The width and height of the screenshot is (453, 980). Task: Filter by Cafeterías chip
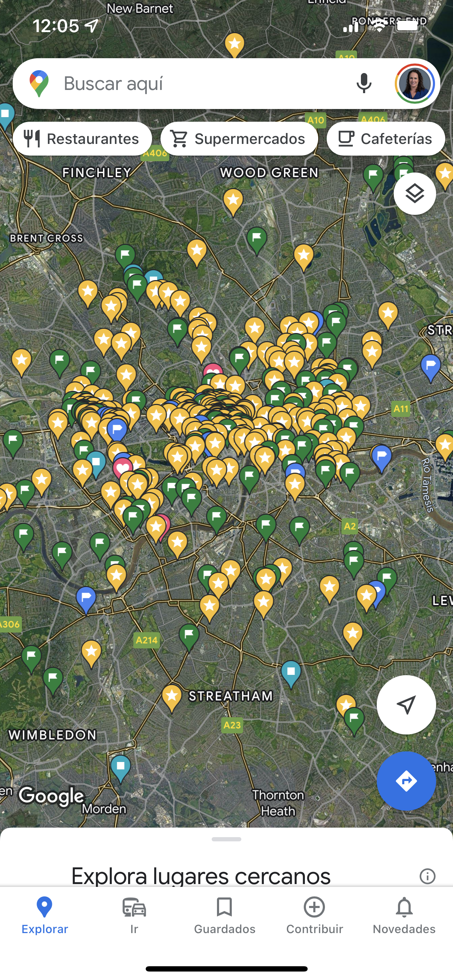(x=386, y=139)
